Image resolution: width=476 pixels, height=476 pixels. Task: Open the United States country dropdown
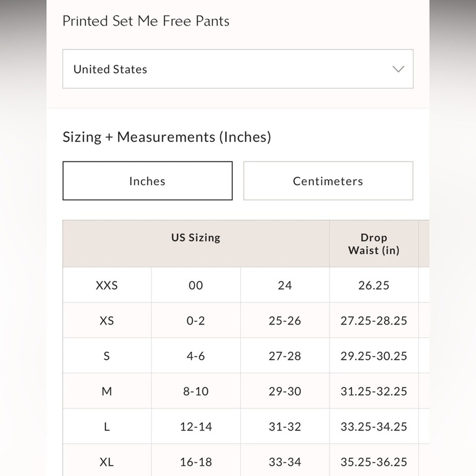[238, 69]
